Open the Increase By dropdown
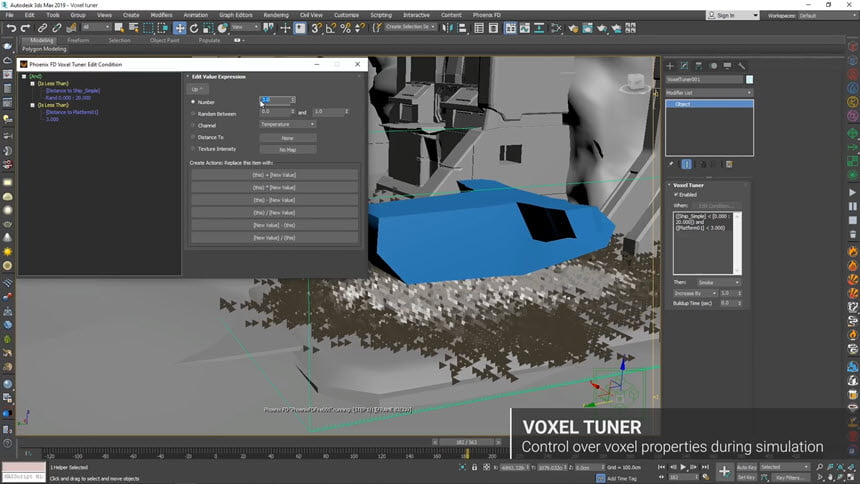860x484 pixels. pyautogui.click(x=695, y=293)
